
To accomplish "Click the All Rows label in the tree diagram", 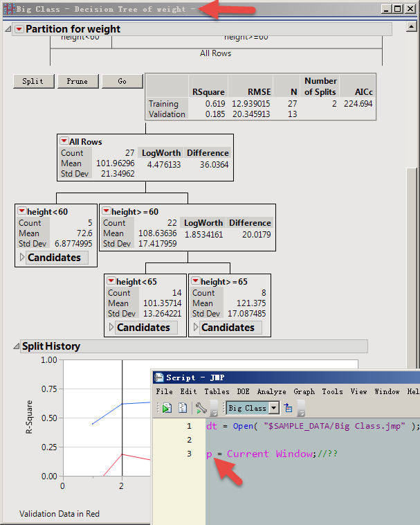I will [x=215, y=53].
